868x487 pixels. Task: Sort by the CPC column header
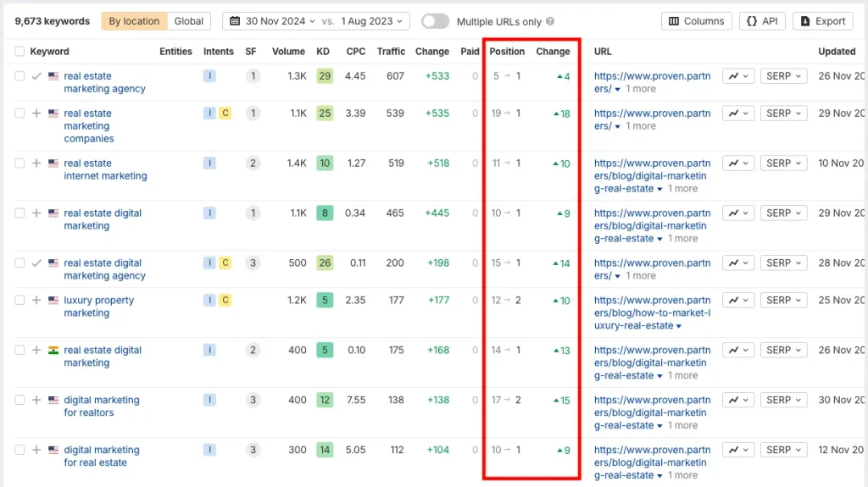pyautogui.click(x=355, y=52)
